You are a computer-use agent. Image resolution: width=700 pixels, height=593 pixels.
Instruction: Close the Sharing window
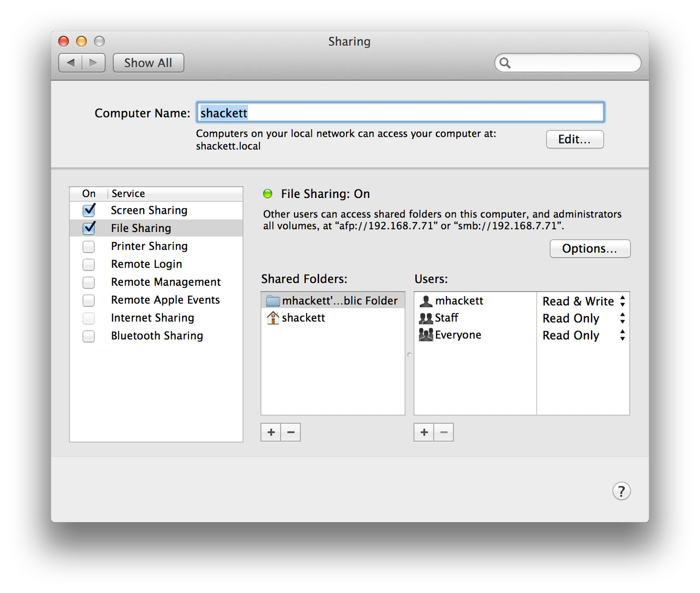63,41
